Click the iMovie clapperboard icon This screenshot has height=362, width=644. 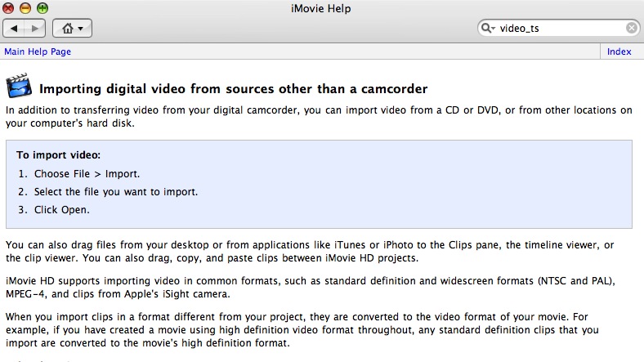[19, 86]
